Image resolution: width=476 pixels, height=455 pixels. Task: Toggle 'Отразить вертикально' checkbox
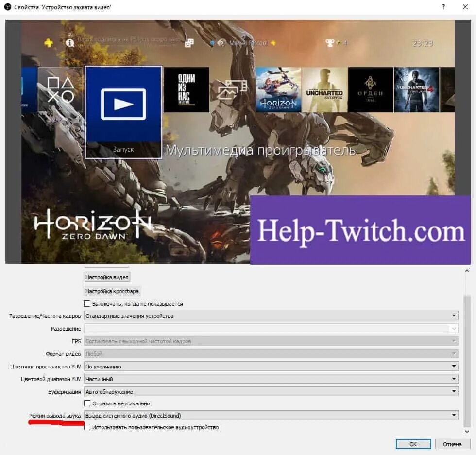(87, 403)
